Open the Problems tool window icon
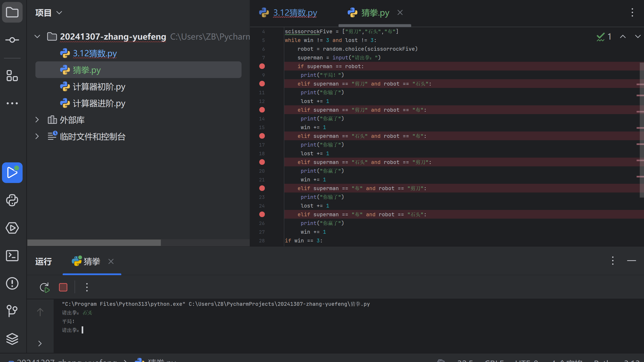 click(12, 283)
